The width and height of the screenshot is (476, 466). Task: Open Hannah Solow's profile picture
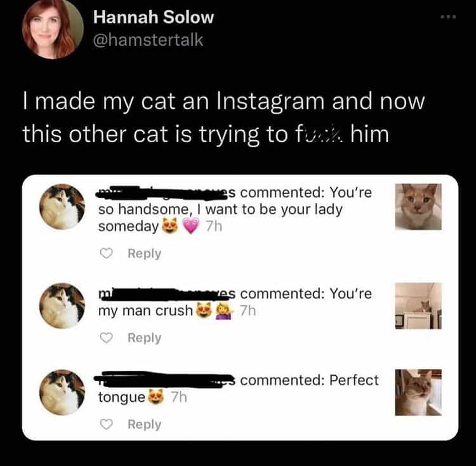52,29
